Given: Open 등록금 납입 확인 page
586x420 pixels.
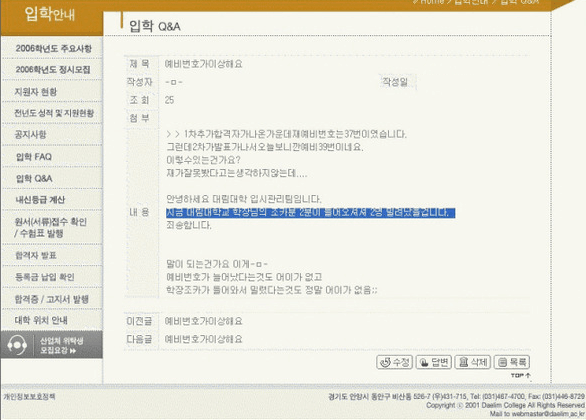Looking at the screenshot, I should click(x=44, y=277).
